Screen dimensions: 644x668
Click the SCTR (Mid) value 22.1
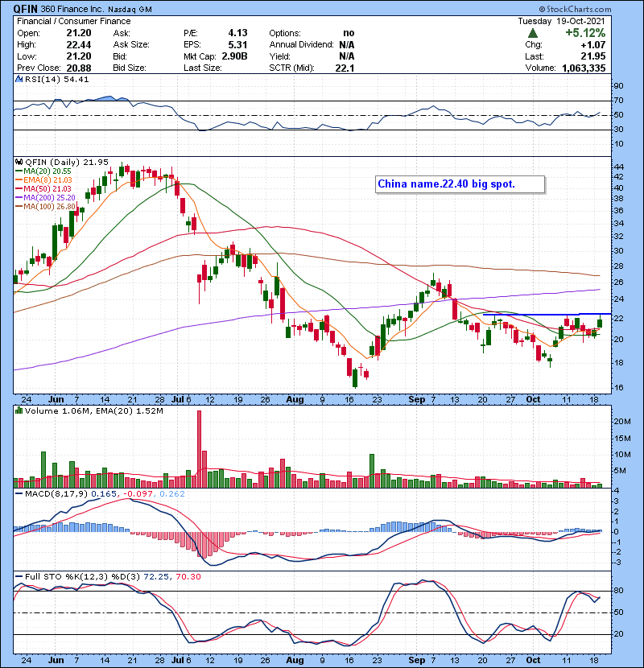point(345,68)
